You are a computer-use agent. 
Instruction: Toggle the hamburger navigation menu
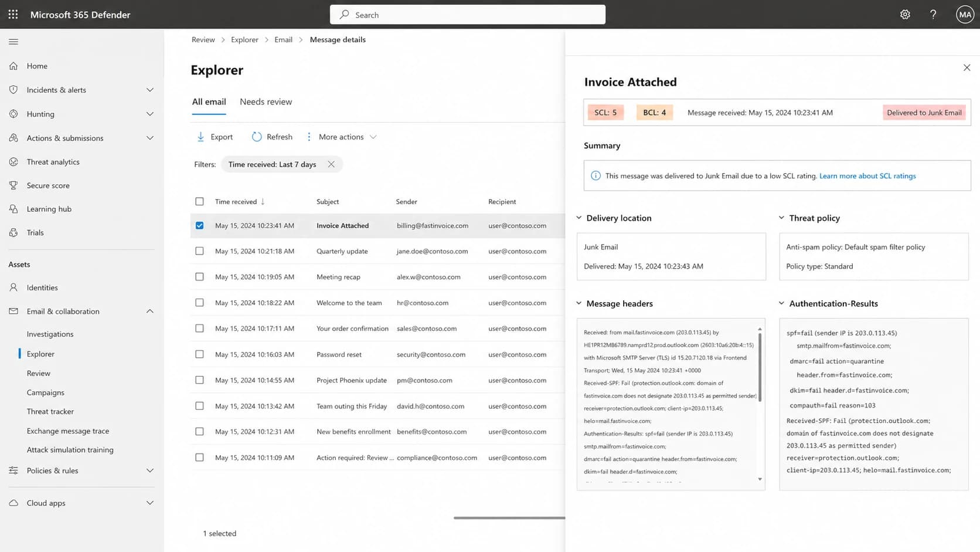click(13, 42)
